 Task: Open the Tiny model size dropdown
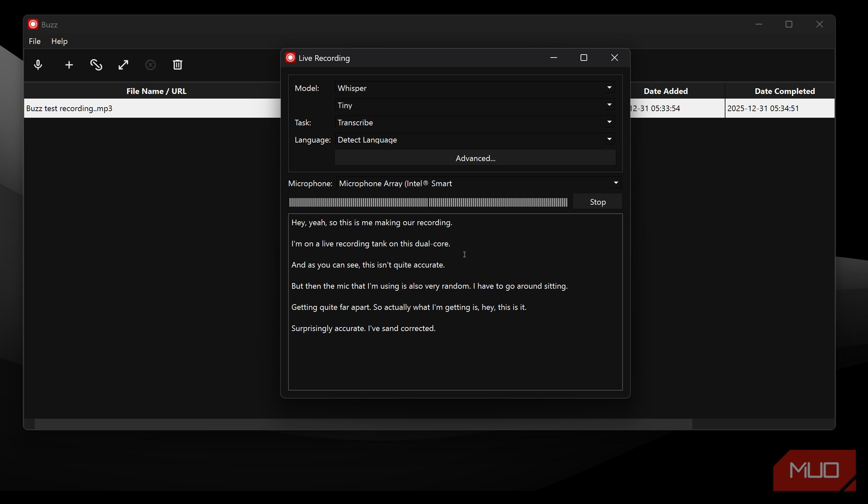click(x=475, y=105)
